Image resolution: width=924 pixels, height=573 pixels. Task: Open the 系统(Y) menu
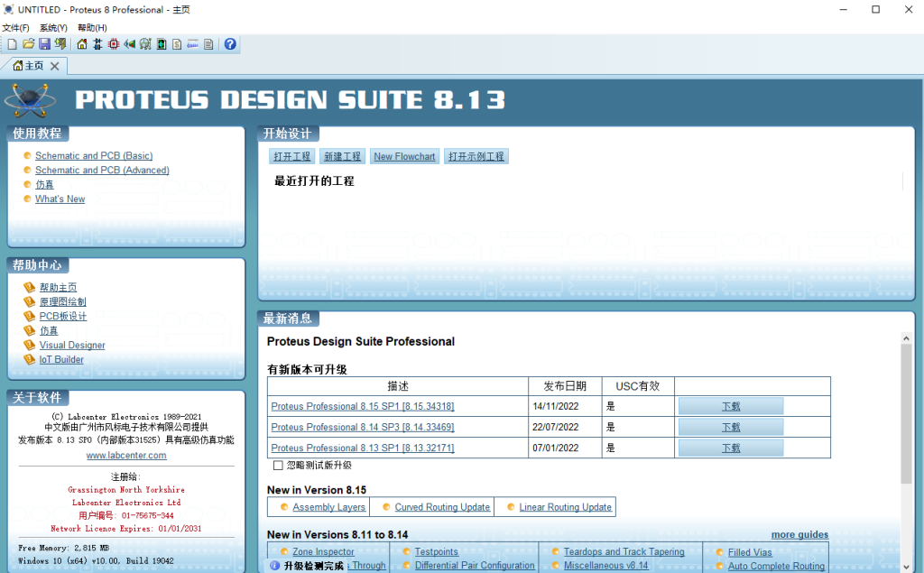coord(53,28)
